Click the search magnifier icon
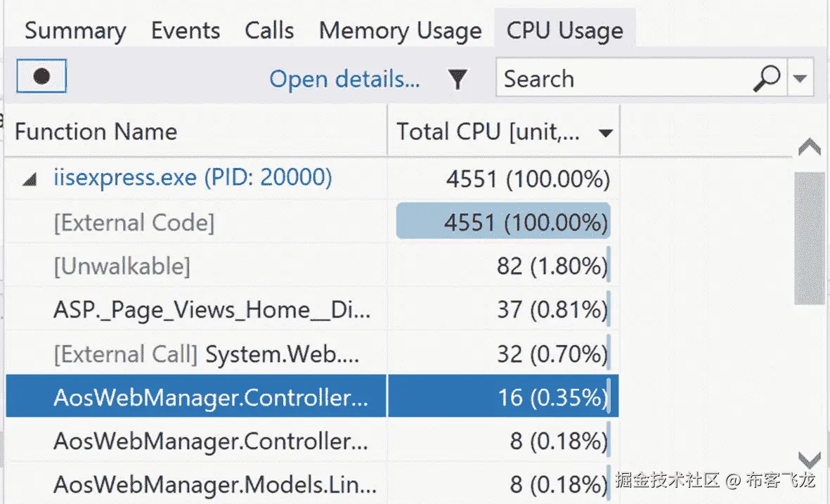Image resolution: width=830 pixels, height=504 pixels. (766, 79)
